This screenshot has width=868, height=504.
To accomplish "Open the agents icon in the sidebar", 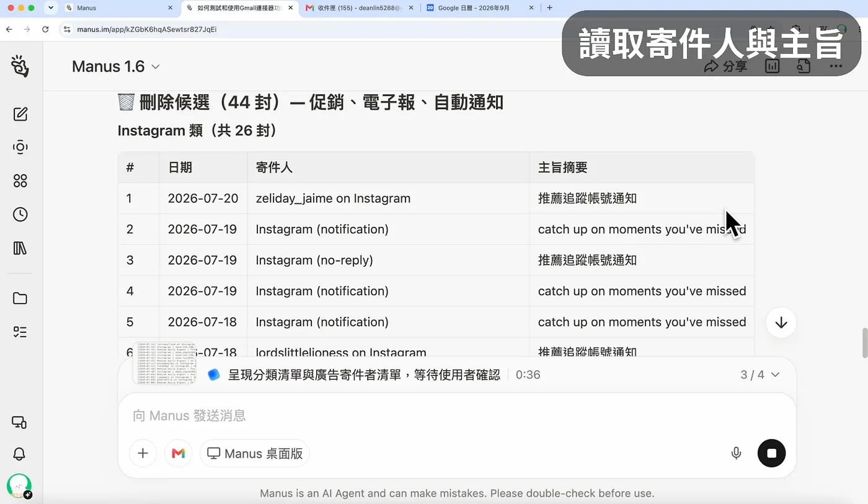I will 20,148.
